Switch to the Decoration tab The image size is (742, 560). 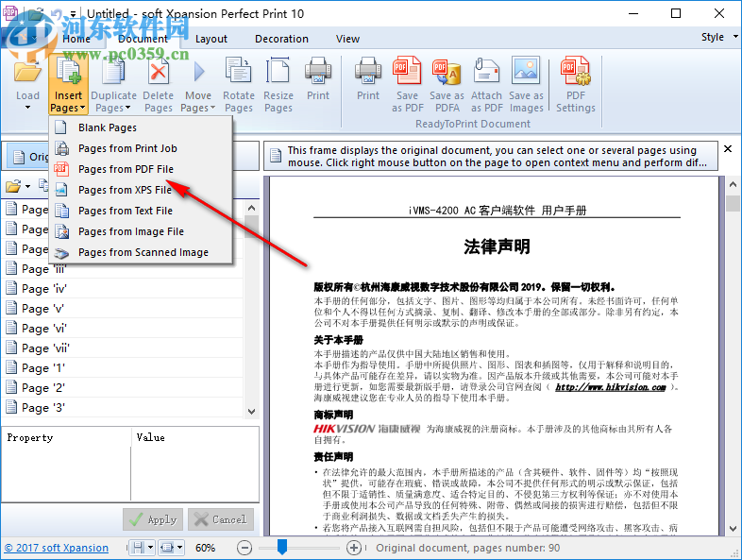click(281, 39)
